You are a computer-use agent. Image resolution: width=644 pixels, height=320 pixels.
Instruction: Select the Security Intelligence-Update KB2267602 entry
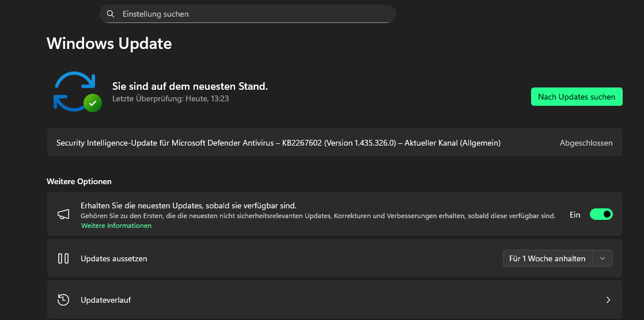(278, 143)
